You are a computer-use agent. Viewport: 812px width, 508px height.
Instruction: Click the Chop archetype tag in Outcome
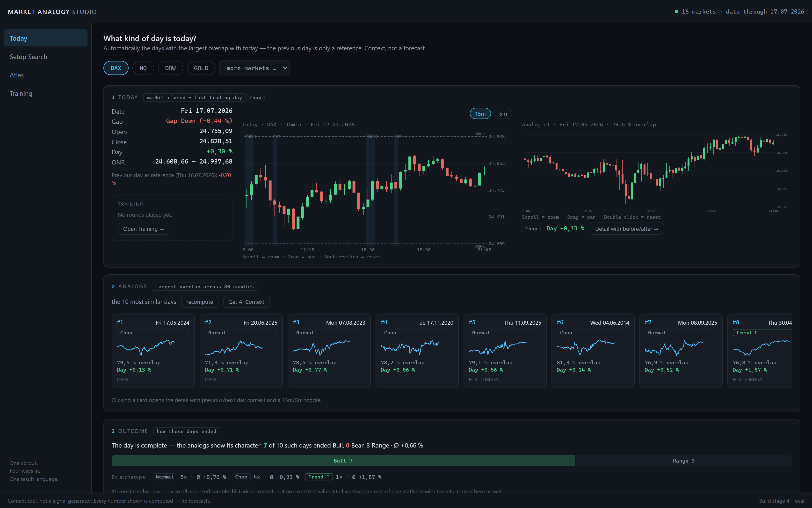(x=241, y=477)
